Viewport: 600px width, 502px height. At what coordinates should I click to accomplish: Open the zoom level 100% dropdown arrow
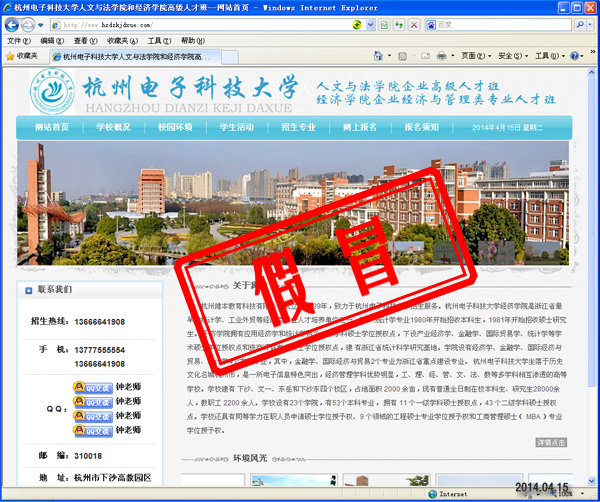tap(582, 494)
